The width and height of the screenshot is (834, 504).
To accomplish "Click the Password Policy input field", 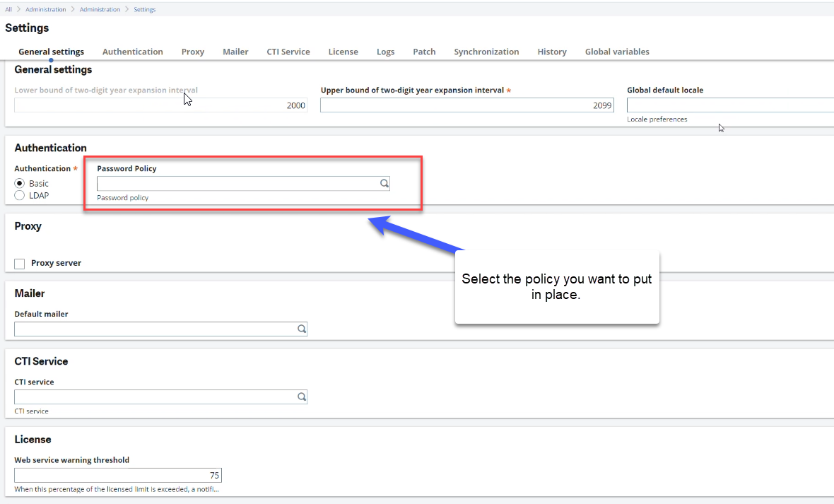I will [x=233, y=183].
